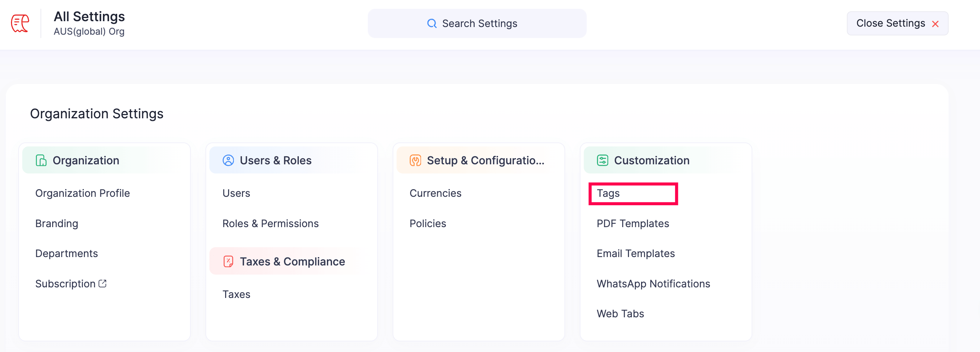Open Branding settings
Screen dimensions: 980x352
tap(56, 223)
